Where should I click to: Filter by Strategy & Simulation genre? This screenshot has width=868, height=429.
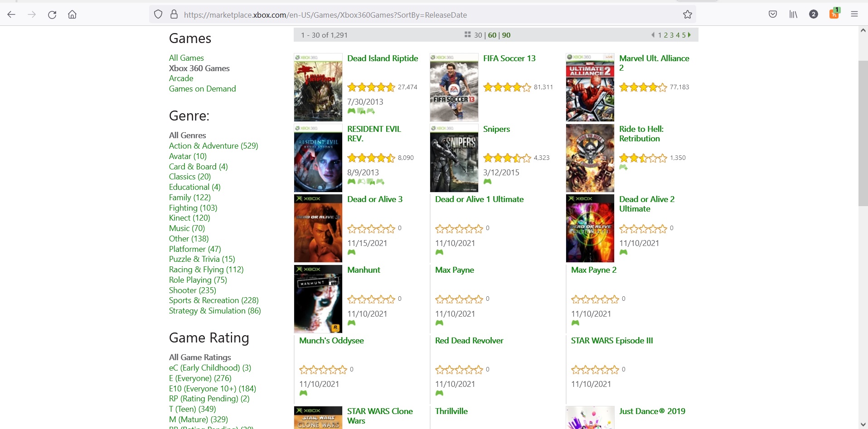click(215, 311)
